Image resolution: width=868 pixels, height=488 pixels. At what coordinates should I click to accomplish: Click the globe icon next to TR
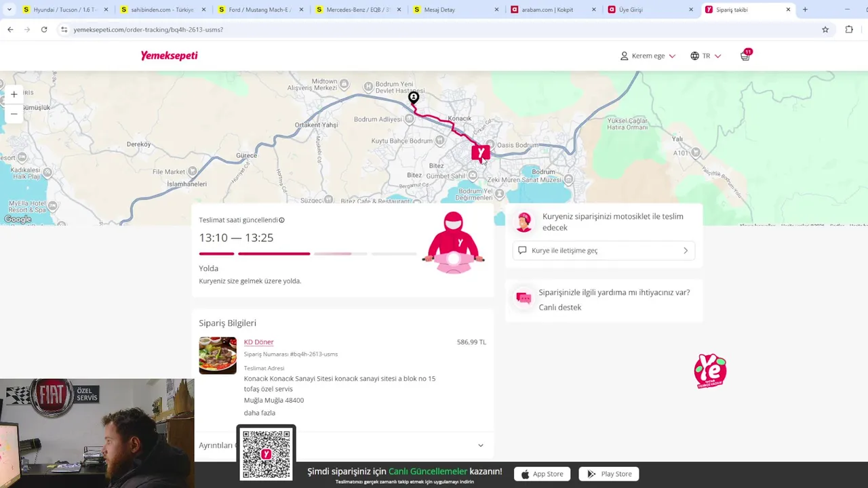point(694,56)
